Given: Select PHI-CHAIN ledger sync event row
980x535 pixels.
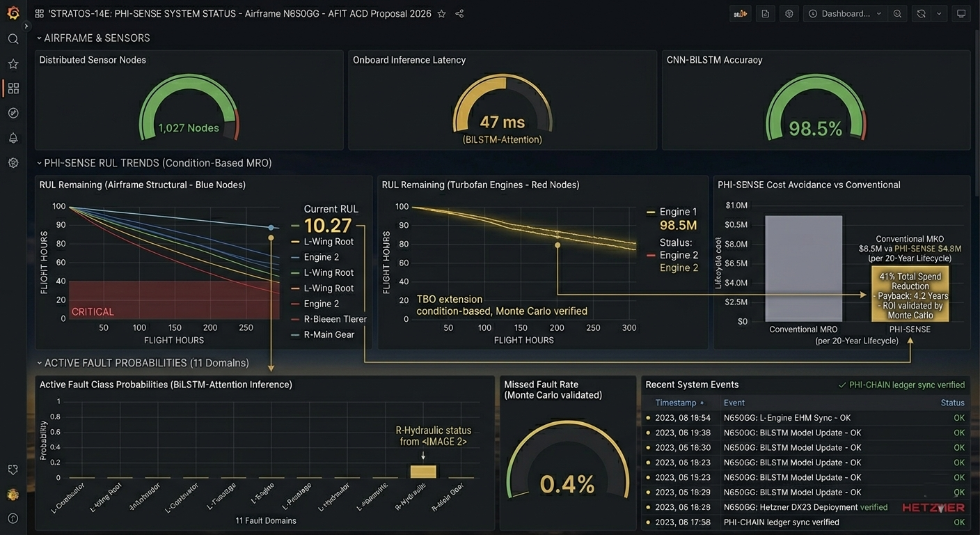Looking at the screenshot, I should click(x=805, y=522).
